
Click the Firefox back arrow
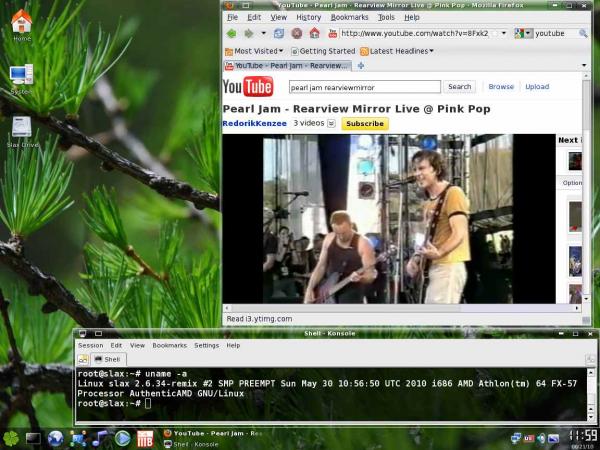(x=232, y=34)
